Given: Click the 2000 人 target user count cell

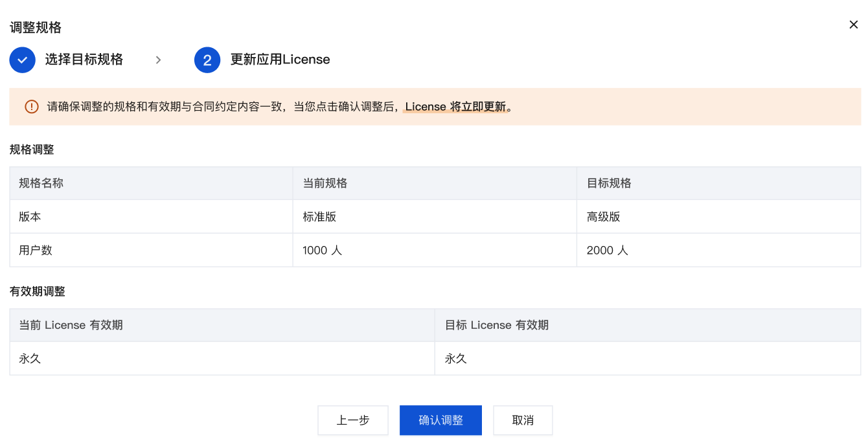Looking at the screenshot, I should 607,251.
